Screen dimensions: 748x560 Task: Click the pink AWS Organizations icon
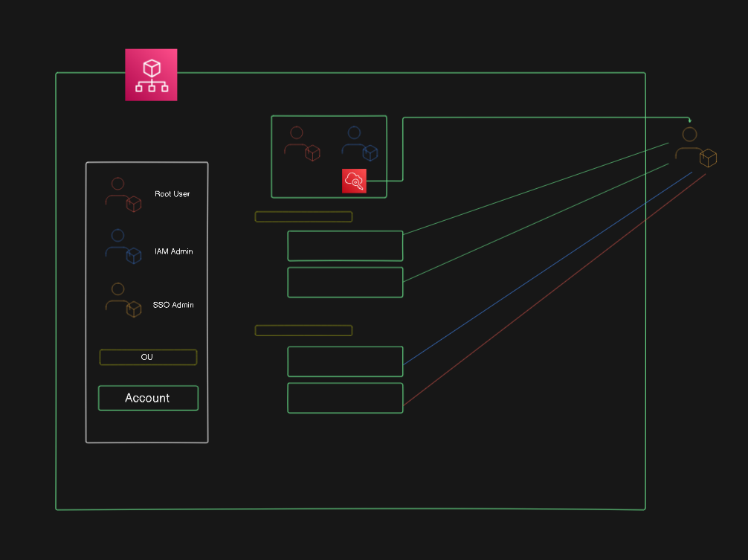coord(151,75)
